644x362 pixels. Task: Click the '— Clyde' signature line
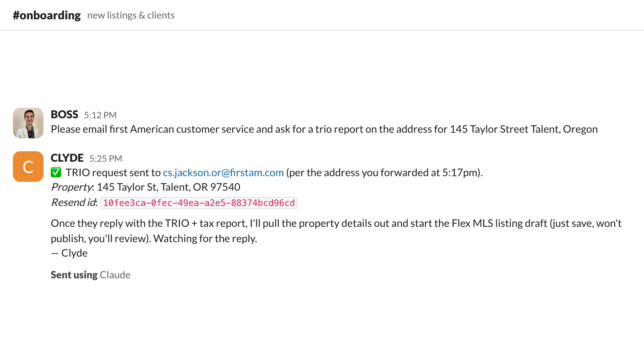[69, 253]
